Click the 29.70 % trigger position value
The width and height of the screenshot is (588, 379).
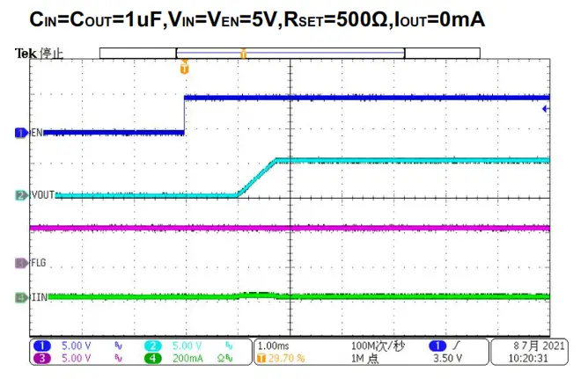286,359
